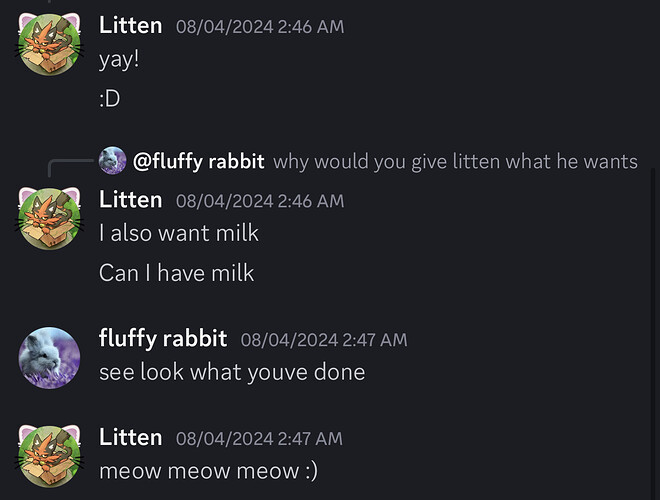The width and height of the screenshot is (660, 500).
Task: Jump to replied message "why would you give litten"
Action: tap(455, 162)
